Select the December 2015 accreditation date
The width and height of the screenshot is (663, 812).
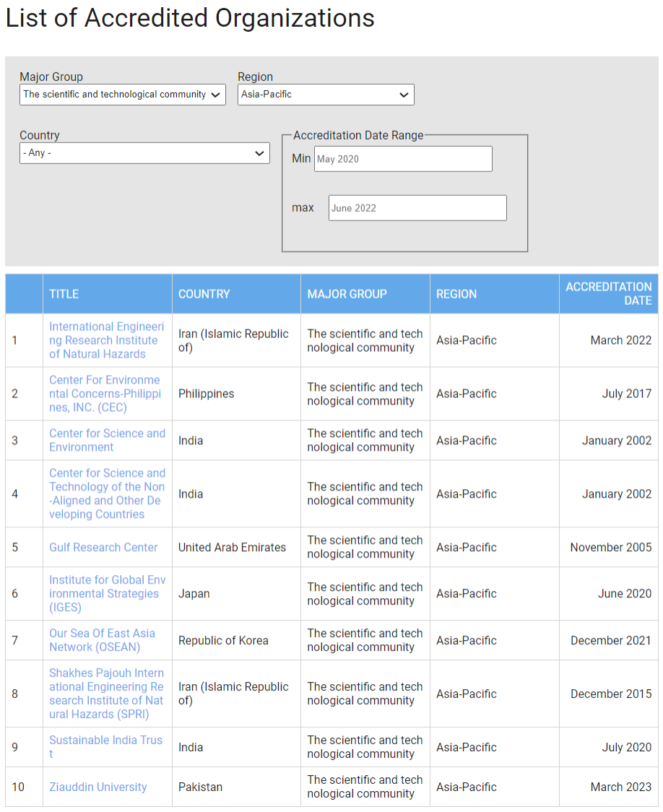coord(611,694)
